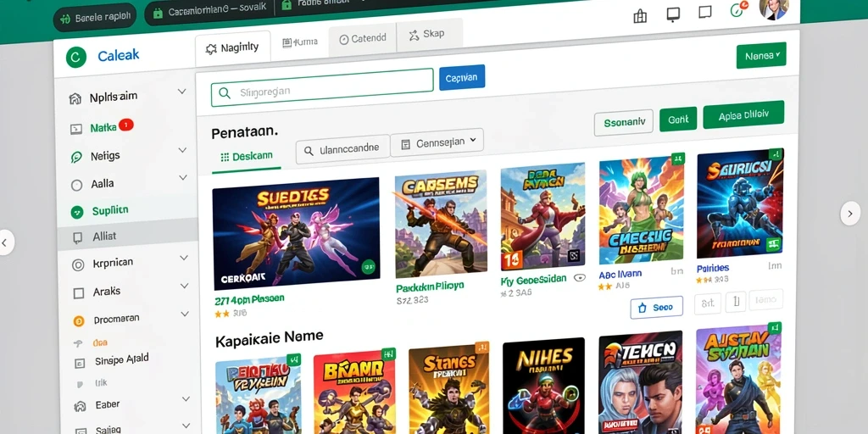Expand the Araks section chevron
The width and height of the screenshot is (868, 434).
[x=184, y=286]
